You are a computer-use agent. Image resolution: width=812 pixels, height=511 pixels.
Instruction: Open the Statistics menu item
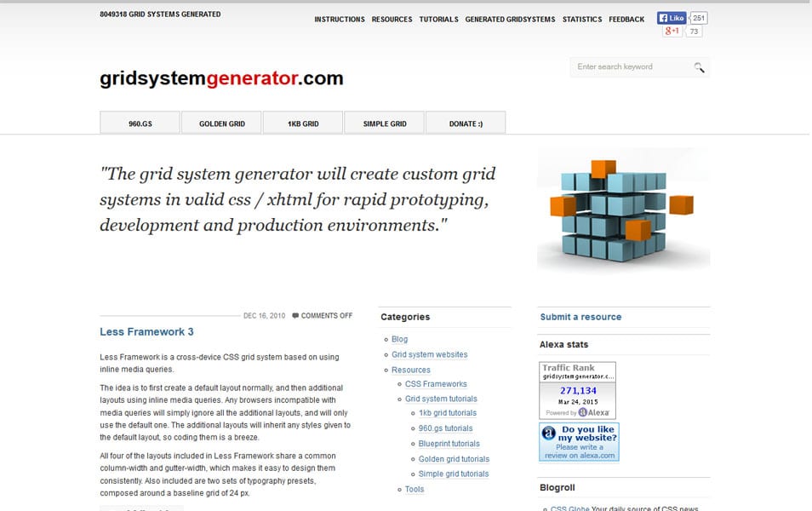(x=582, y=20)
